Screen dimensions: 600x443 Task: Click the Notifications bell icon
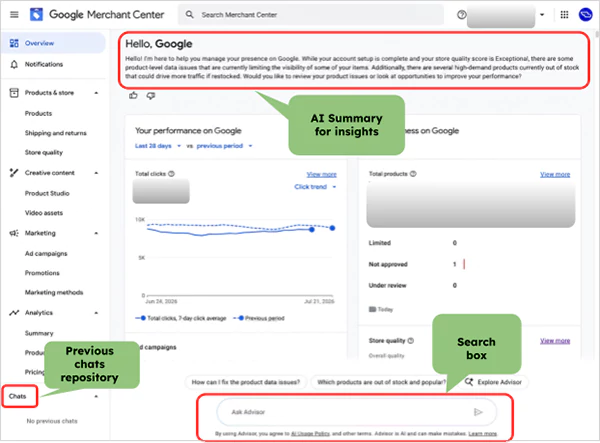pyautogui.click(x=14, y=64)
